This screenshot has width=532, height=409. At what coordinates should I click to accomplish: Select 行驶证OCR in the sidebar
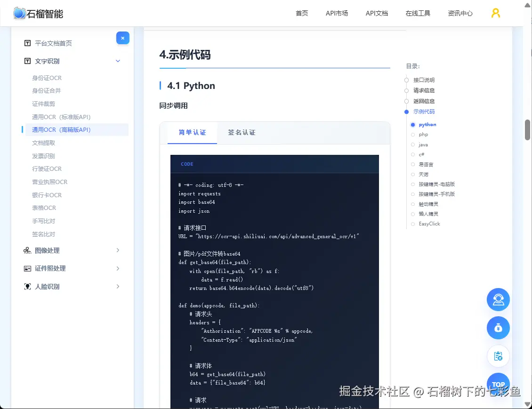coord(47,169)
